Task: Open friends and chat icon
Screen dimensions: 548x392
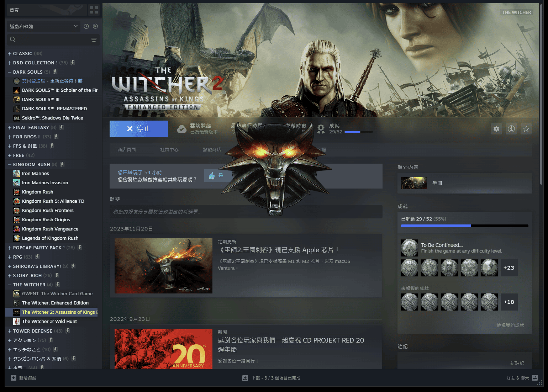Action: pos(535,378)
